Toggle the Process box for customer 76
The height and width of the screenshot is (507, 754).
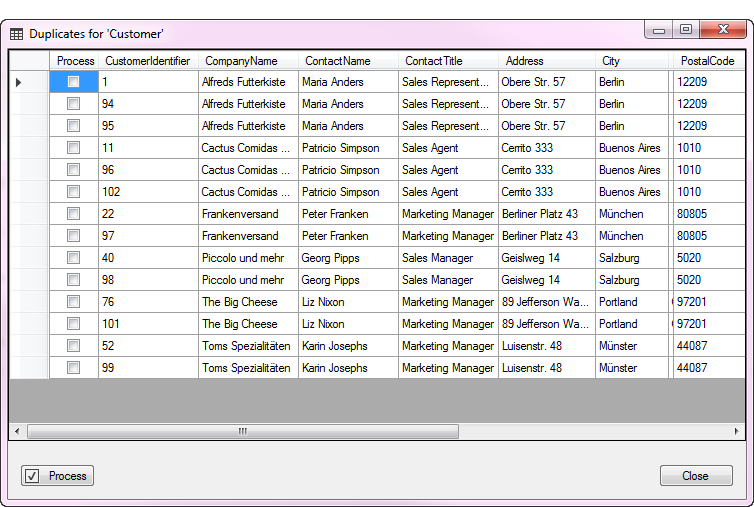click(74, 302)
